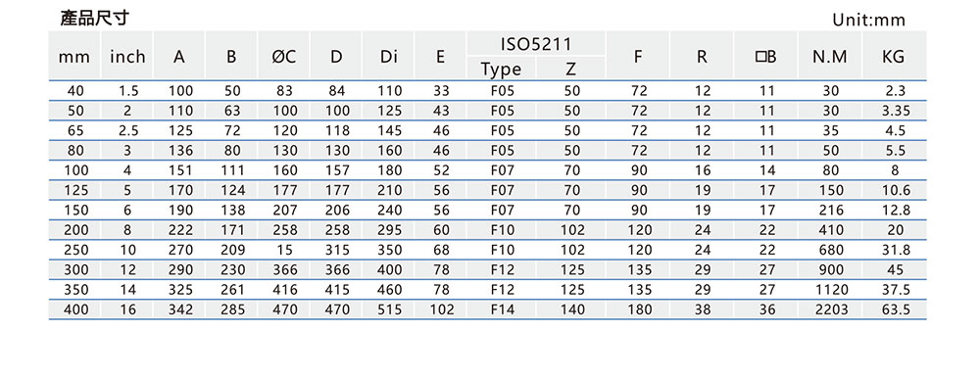Select the 15 value in ØC column

[284, 250]
